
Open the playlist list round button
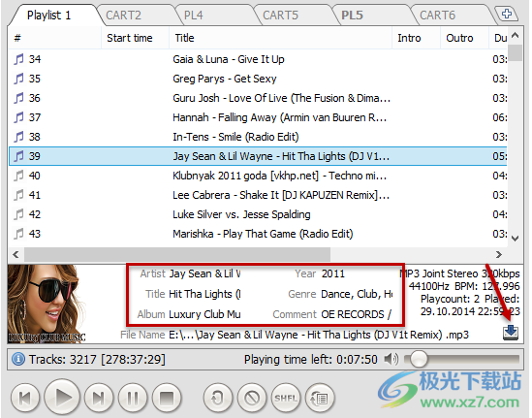coord(320,398)
